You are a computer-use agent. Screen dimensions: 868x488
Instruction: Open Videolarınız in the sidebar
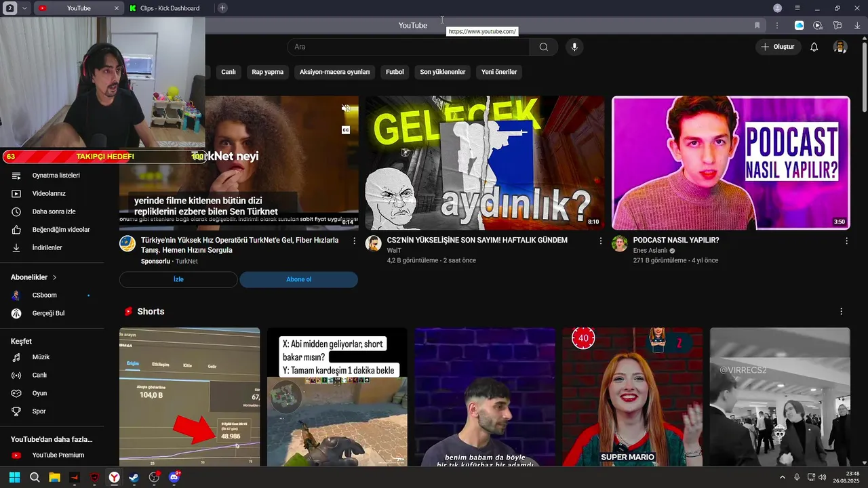[49, 193]
